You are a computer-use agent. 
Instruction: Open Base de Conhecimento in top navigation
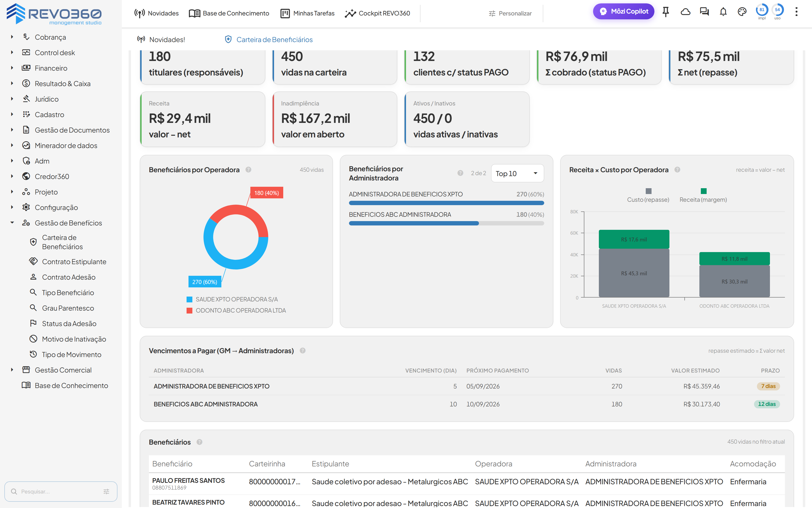coord(229,14)
